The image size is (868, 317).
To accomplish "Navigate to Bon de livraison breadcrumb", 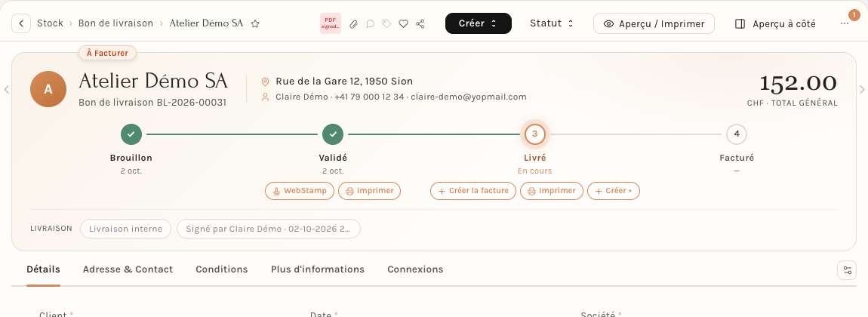I will coord(115,24).
